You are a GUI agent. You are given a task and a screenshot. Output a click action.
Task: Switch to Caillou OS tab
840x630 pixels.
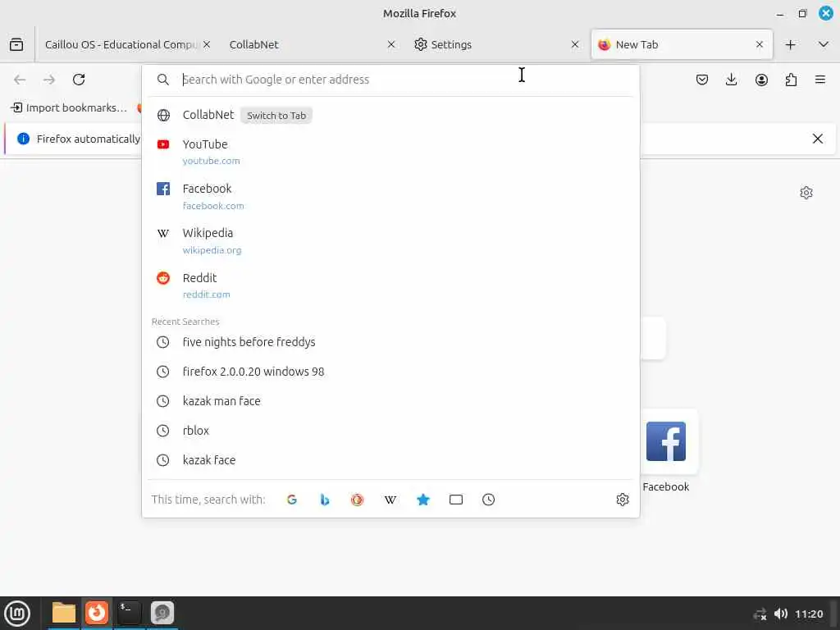[x=121, y=44]
